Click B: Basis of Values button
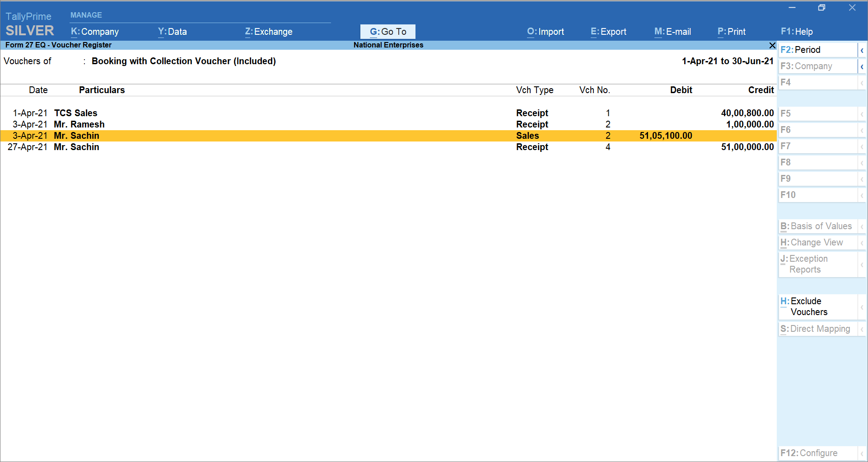868x462 pixels. (x=818, y=226)
